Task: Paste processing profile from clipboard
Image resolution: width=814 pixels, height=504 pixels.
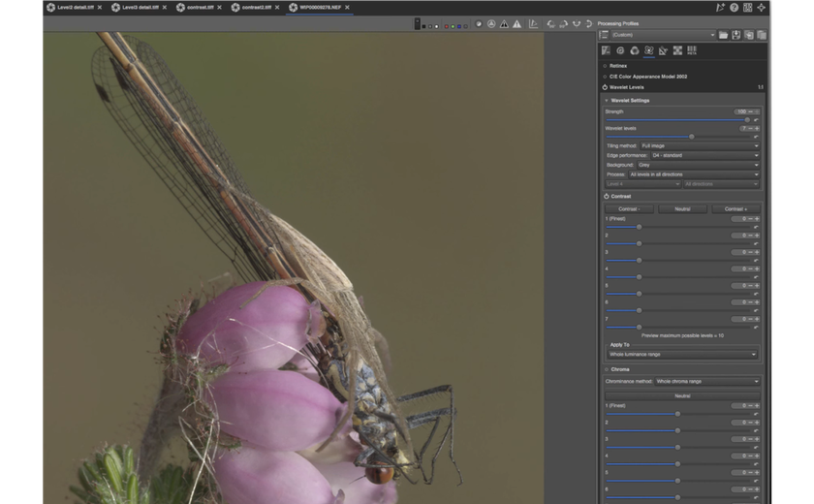Action: pos(762,35)
